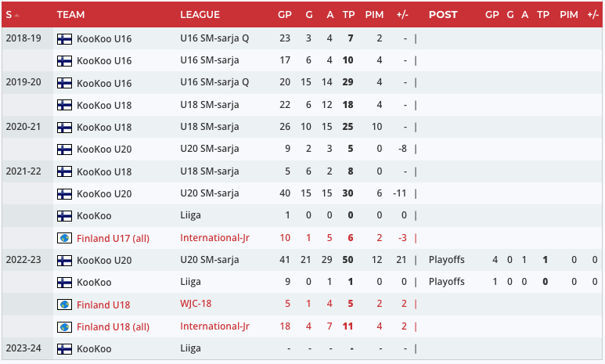The height and width of the screenshot is (364, 605).
Task: Click the regular season PIM header
Action: [x=374, y=15]
